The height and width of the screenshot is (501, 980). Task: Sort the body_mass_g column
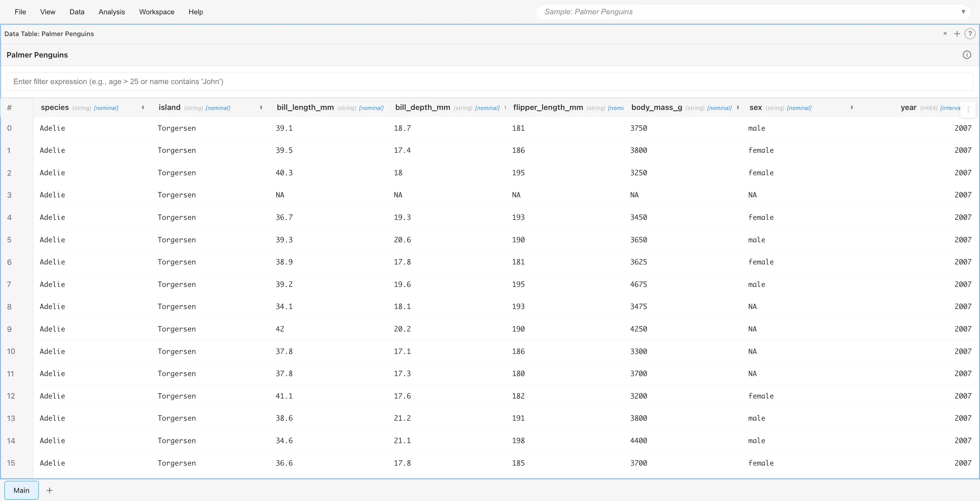click(x=738, y=108)
